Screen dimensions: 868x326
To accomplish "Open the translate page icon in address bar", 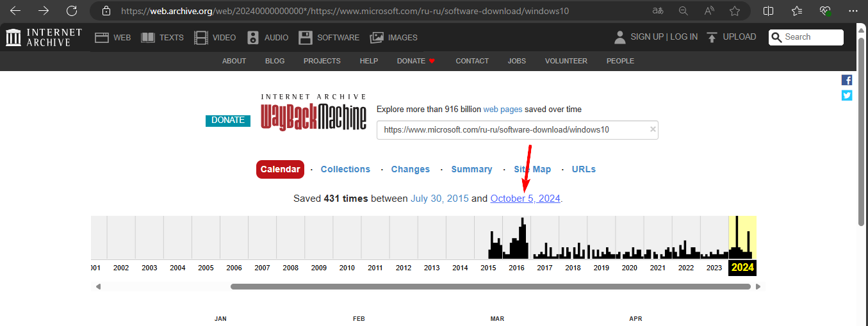I will (x=658, y=11).
